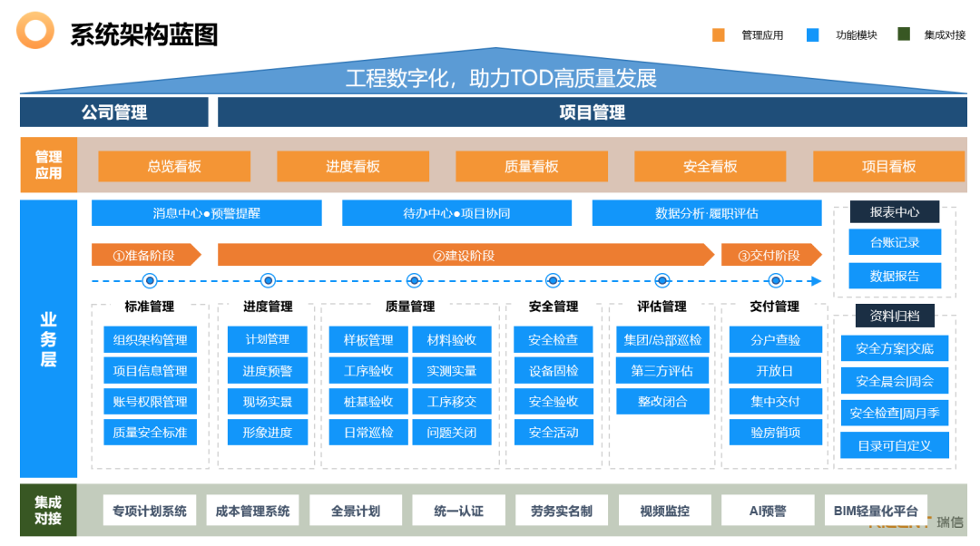Toggle the 视频监控 integration module
The image size is (980, 546).
(663, 510)
